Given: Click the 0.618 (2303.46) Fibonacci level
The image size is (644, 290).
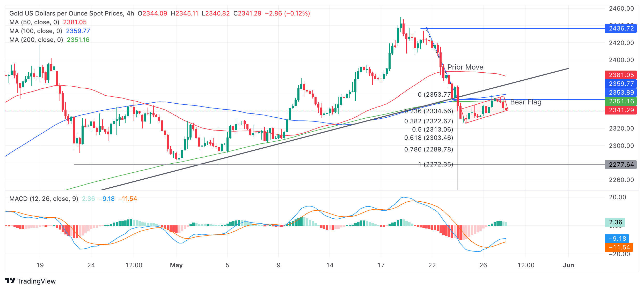Looking at the screenshot, I should click(x=428, y=138).
